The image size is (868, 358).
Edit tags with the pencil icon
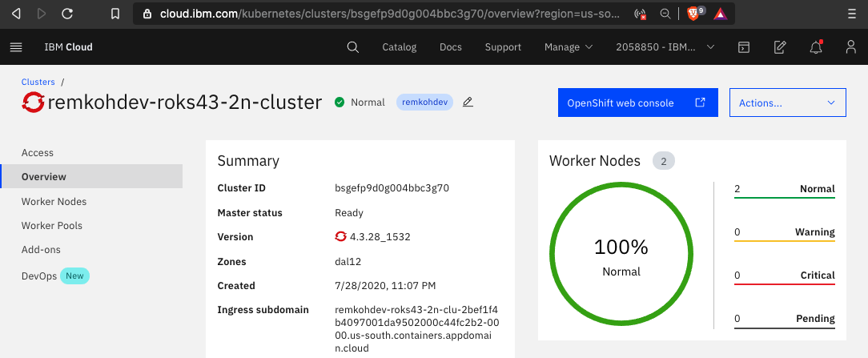pyautogui.click(x=468, y=102)
